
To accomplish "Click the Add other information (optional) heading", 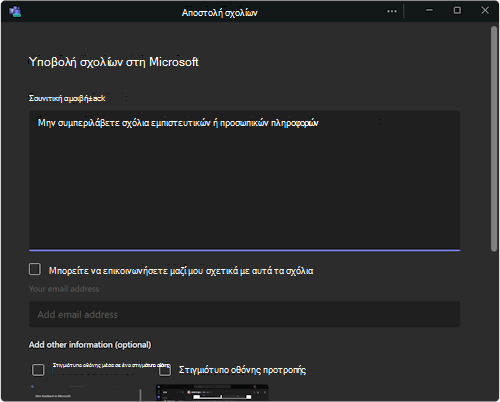I will coord(90,345).
